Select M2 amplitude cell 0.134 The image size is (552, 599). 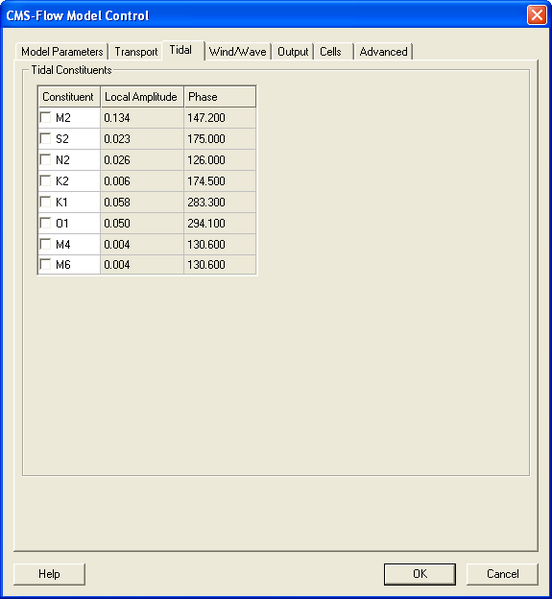(142, 118)
